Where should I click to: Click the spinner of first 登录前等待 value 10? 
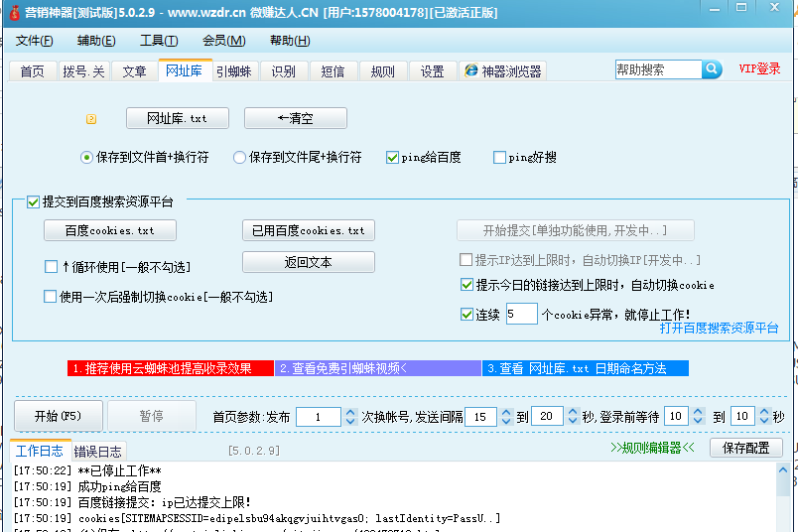click(699, 416)
